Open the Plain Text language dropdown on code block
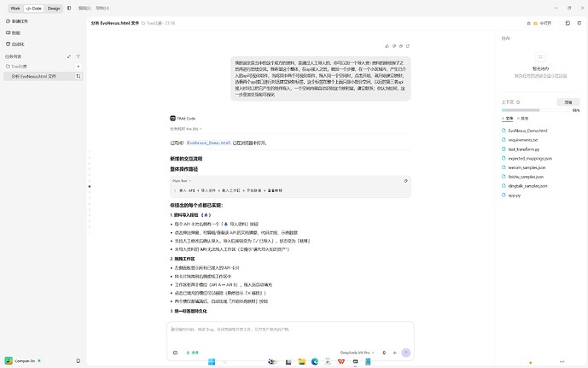This screenshot has width=588, height=368. [182, 181]
